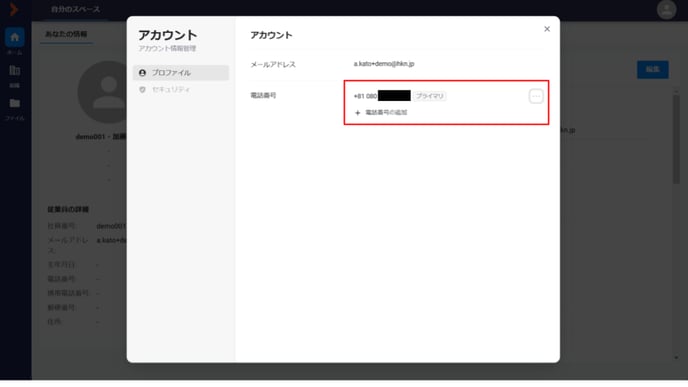
Task: Click the メールアドレス label
Action: [273, 64]
